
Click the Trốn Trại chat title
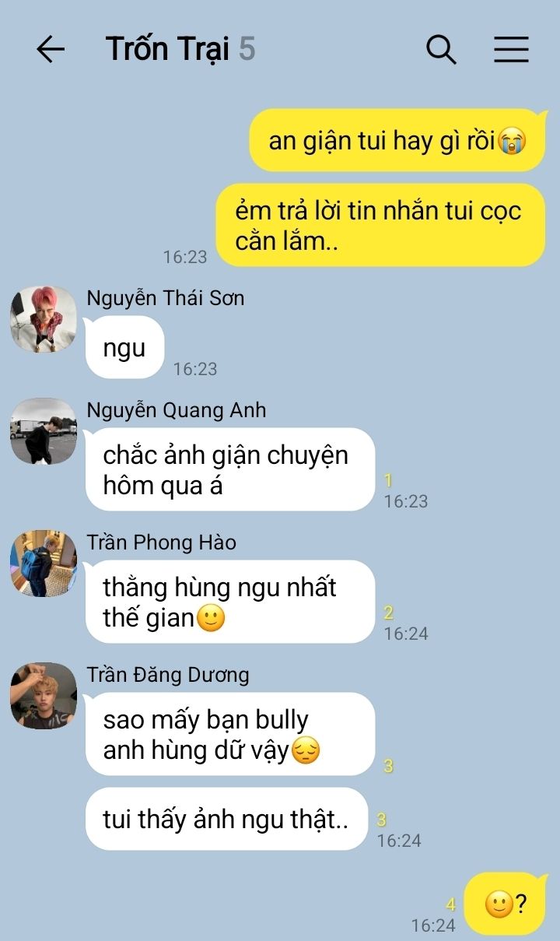(x=168, y=49)
